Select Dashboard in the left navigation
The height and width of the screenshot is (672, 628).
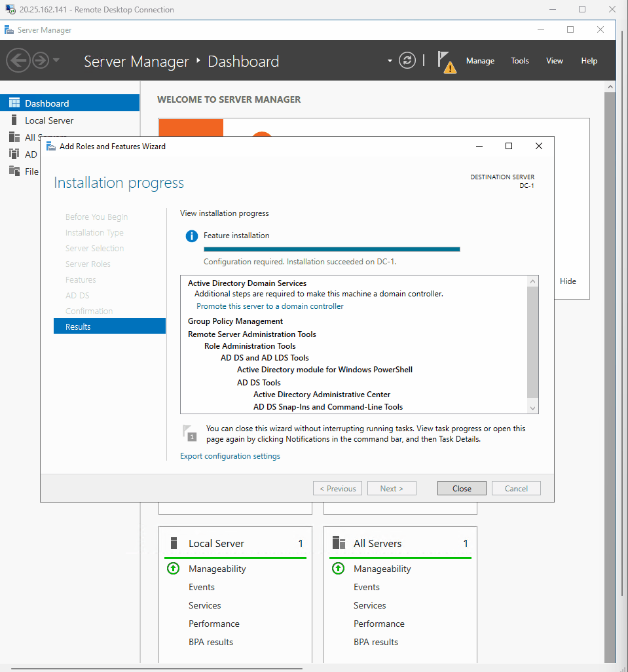pos(69,103)
